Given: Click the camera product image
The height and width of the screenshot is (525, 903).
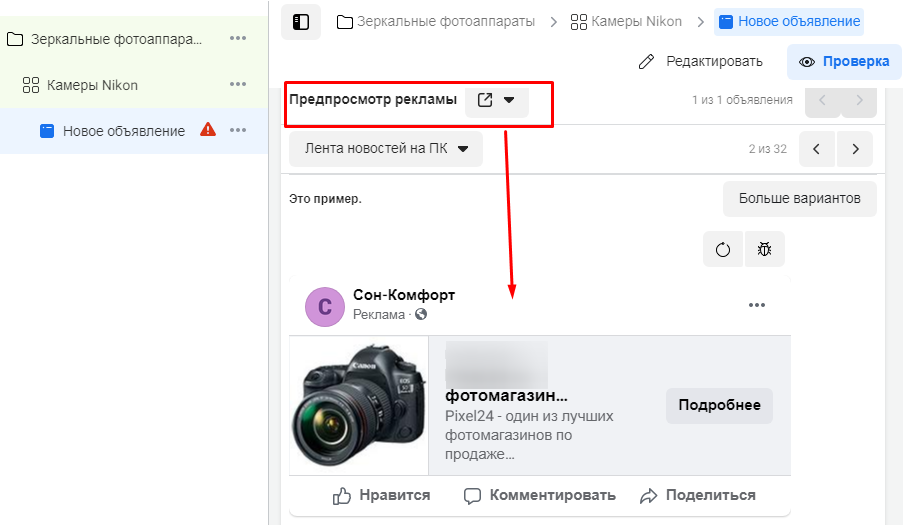Looking at the screenshot, I should pos(359,406).
